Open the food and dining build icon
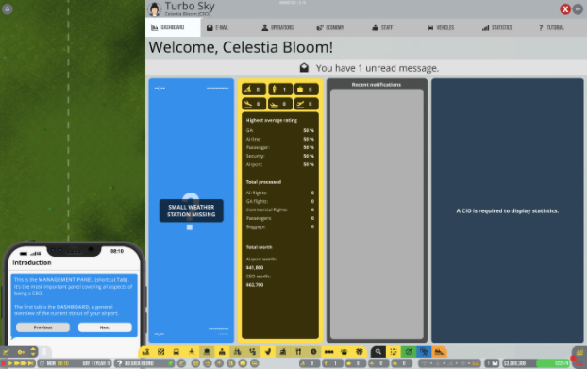Viewport: 588px width, 369px height. click(x=298, y=352)
